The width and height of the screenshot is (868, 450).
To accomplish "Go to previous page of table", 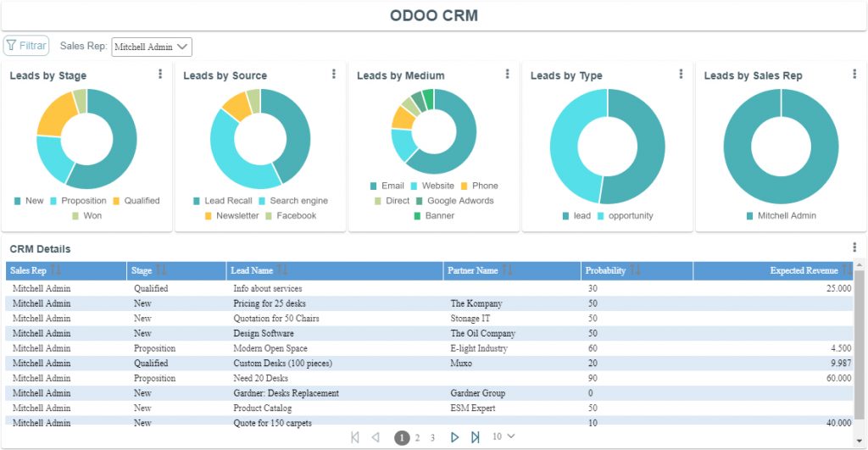I will pyautogui.click(x=376, y=437).
